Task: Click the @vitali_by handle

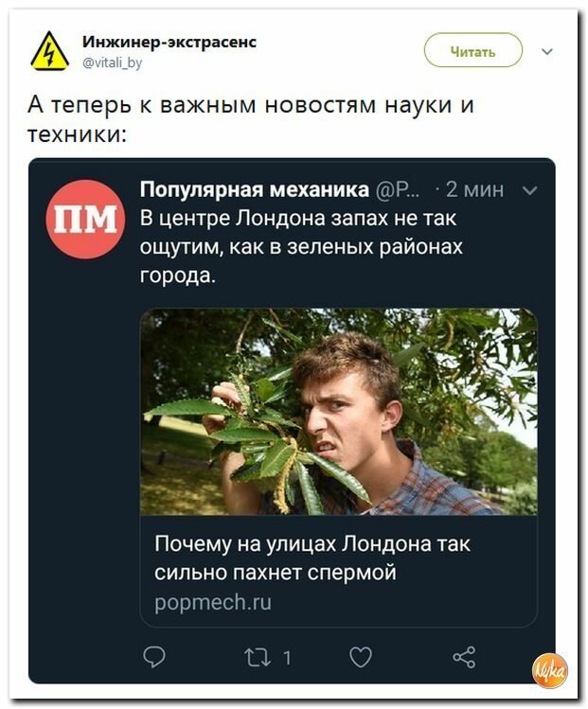Action: (x=112, y=62)
